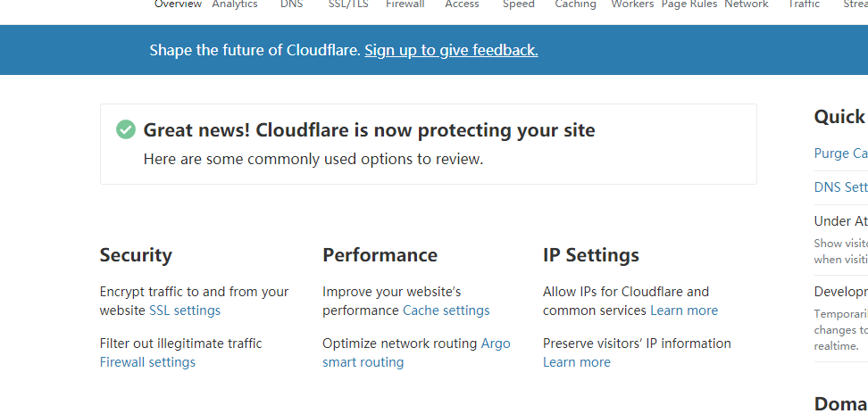Open the Overview tab
This screenshot has width=868, height=414.
178,4
